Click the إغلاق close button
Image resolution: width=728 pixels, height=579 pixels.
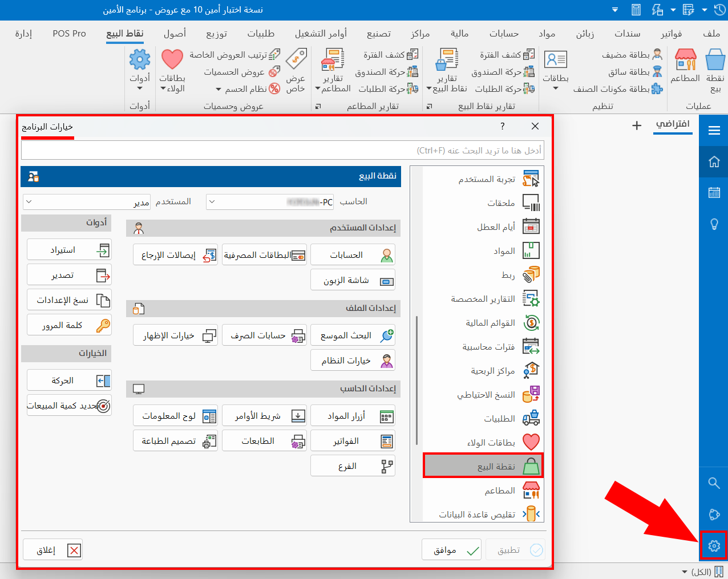pos(53,550)
